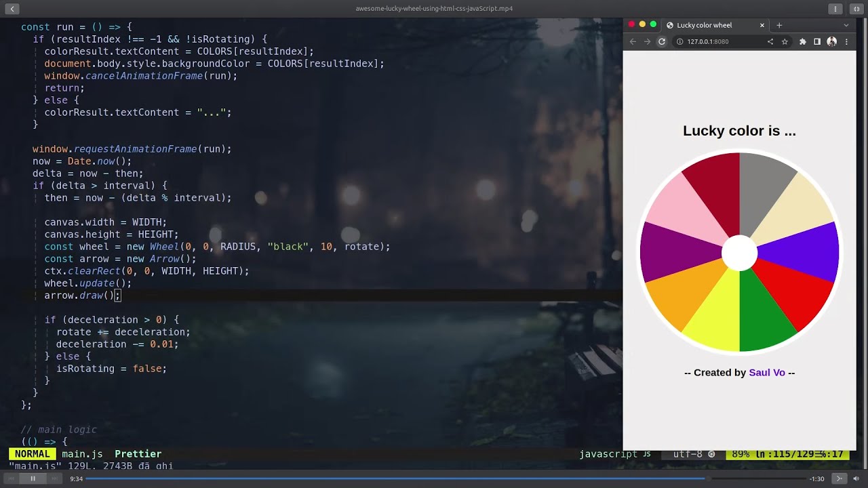This screenshot has width=868, height=488.
Task: Open the Saul Vo link
Action: pos(767,373)
